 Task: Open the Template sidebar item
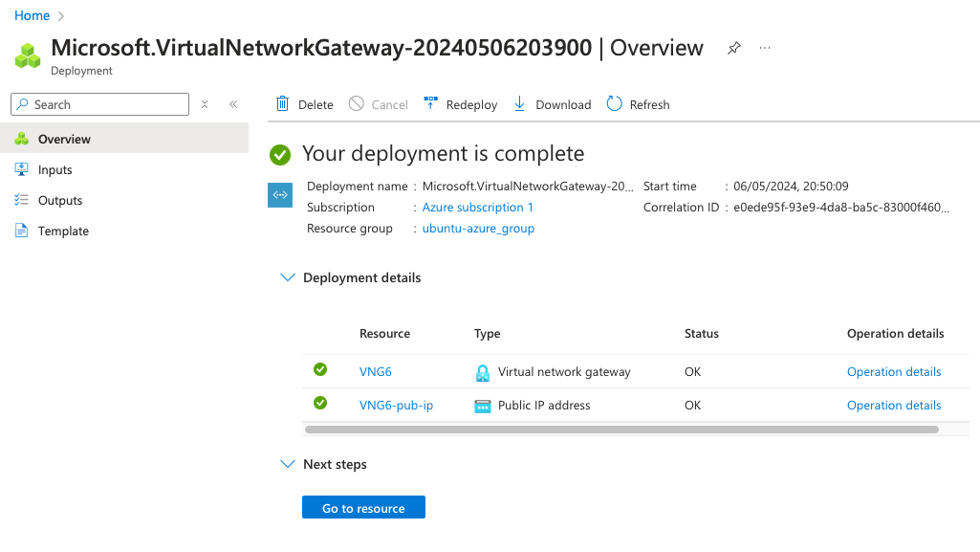click(63, 232)
